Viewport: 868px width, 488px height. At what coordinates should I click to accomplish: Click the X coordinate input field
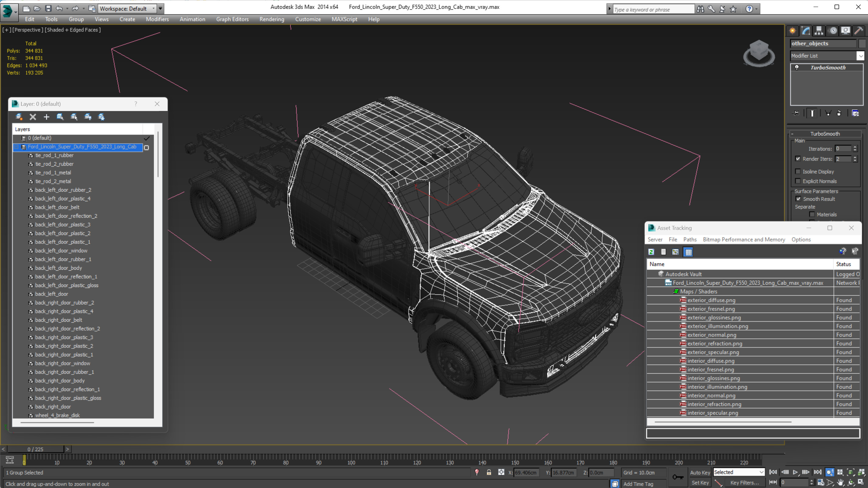coord(527,472)
